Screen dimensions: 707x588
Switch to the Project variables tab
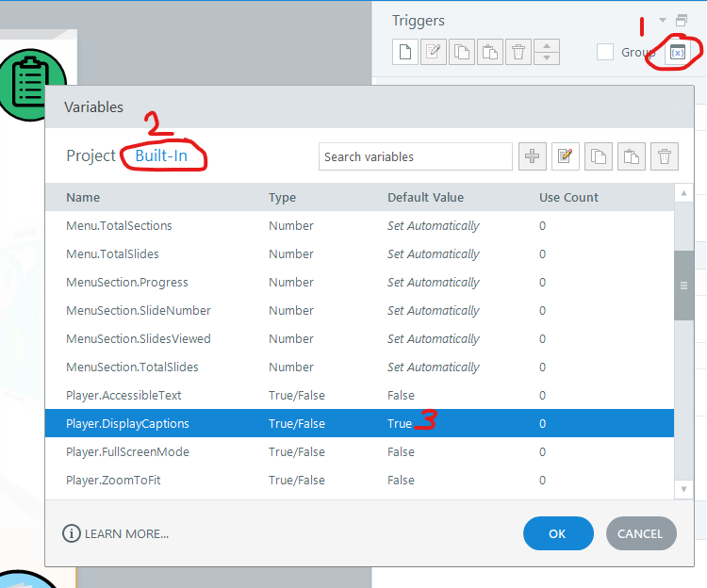90,156
